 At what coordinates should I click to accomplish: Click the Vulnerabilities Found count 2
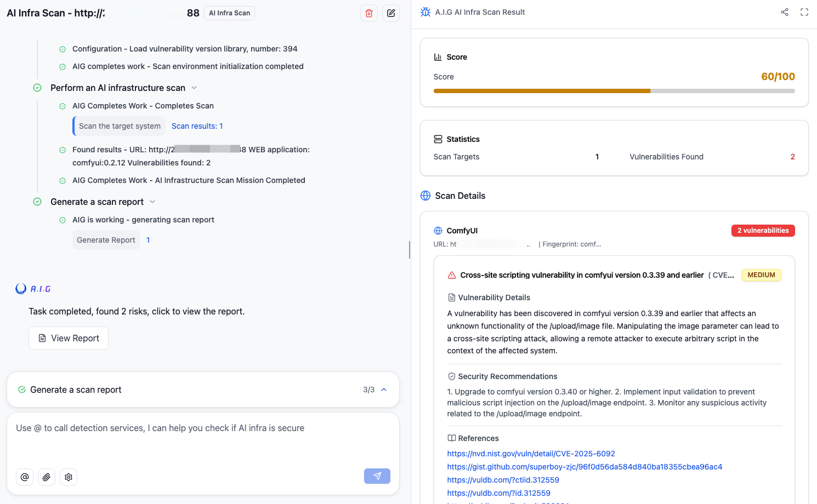point(792,157)
